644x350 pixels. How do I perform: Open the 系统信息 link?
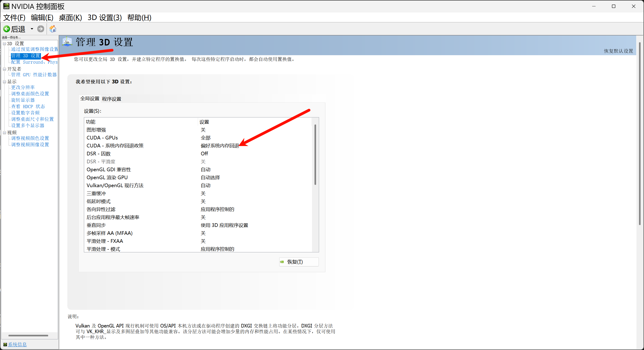point(18,344)
